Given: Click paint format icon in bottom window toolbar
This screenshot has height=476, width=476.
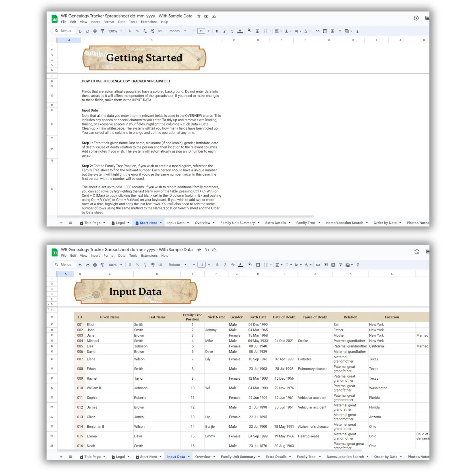Looking at the screenshot, I should [x=102, y=265].
